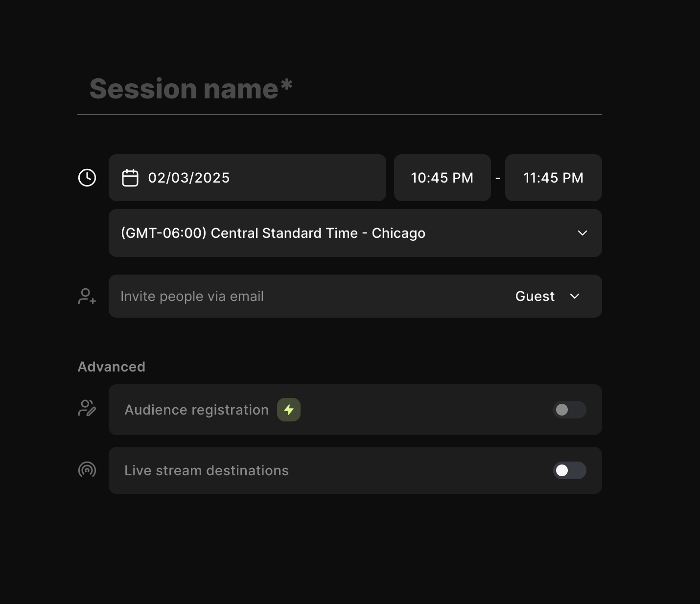Screen dimensions: 700x604
Task: Click the Audience registration label
Action: click(197, 410)
